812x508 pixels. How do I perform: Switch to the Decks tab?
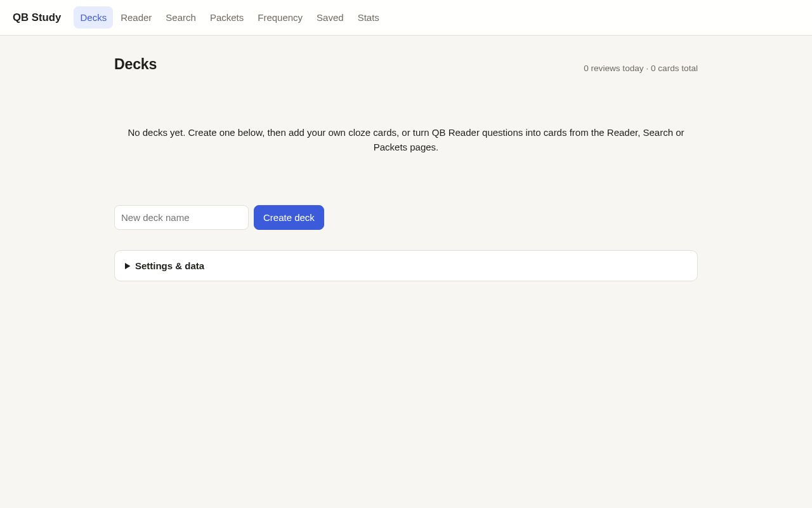pos(93,18)
